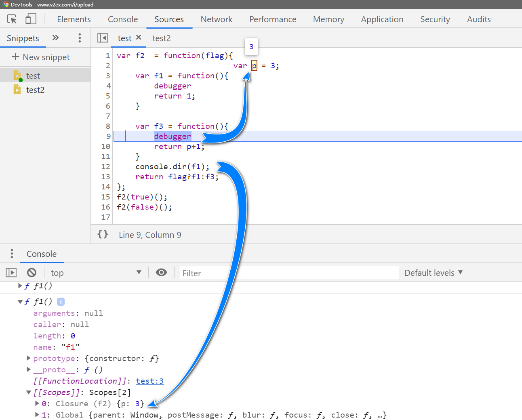Click the snippets panel three-dot menu
522x420 pixels.
(80, 38)
